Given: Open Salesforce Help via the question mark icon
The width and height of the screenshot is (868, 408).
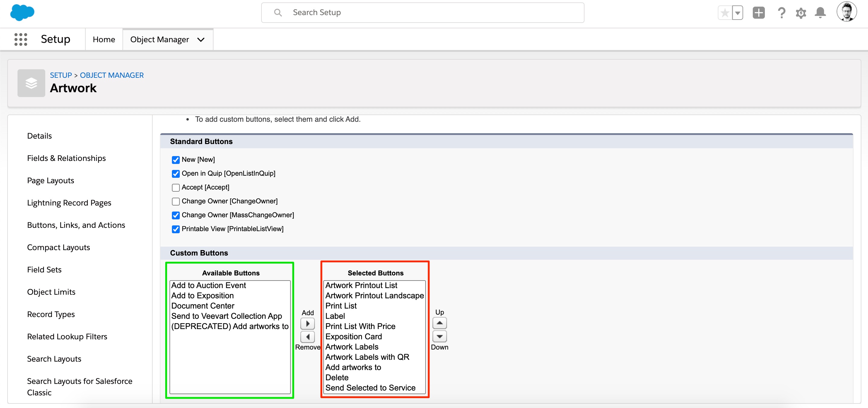Looking at the screenshot, I should 781,12.
